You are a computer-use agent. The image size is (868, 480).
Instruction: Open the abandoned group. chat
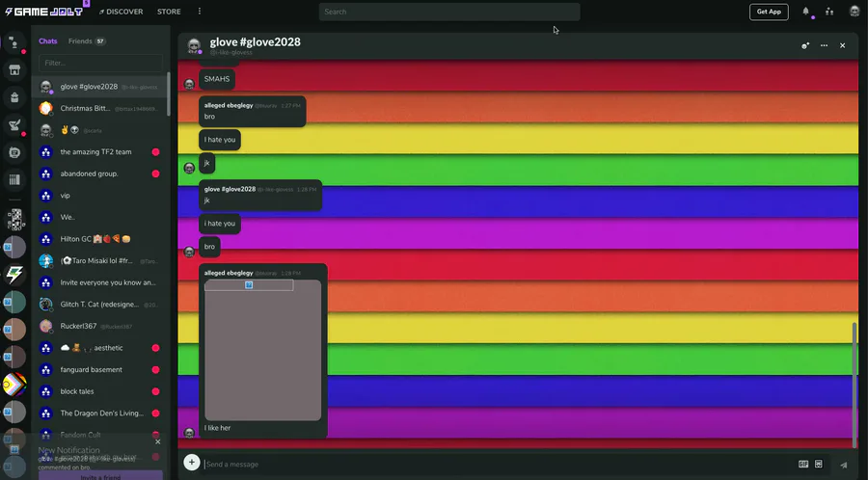click(x=99, y=173)
